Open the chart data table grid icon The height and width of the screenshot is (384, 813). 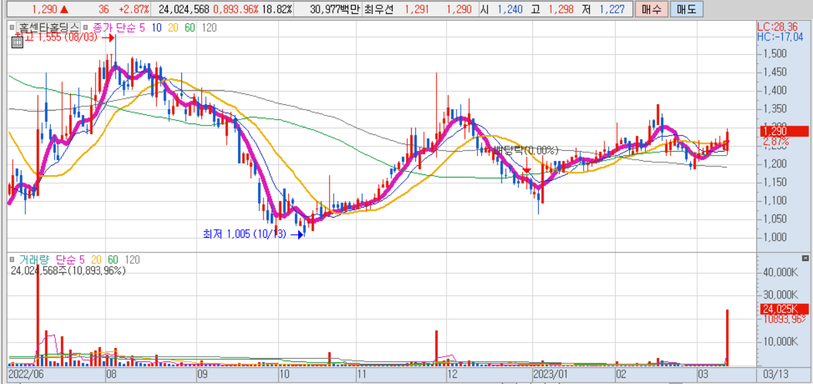17,42
